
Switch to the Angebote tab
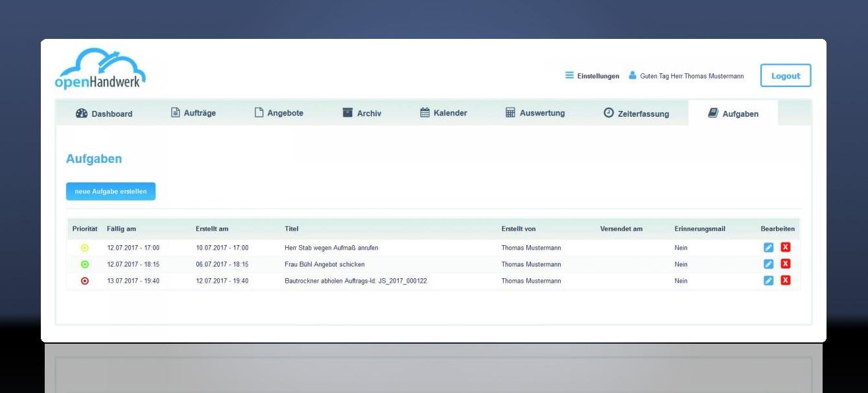coord(279,113)
